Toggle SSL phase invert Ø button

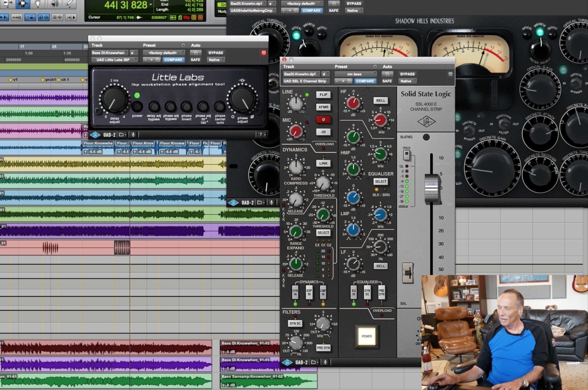click(x=323, y=119)
